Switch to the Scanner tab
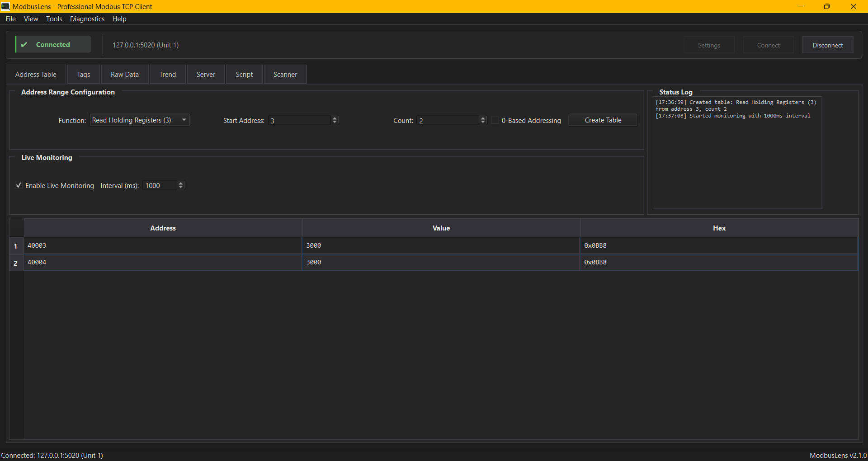The image size is (868, 461). 285,75
